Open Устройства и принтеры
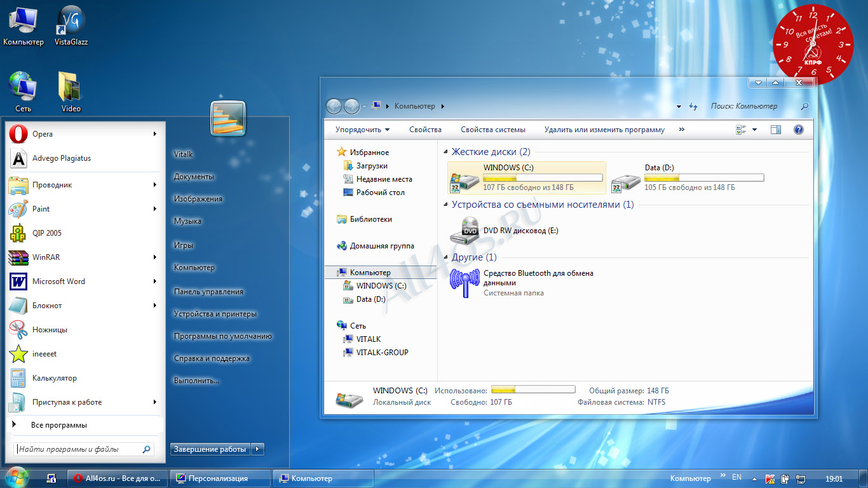 (215, 314)
